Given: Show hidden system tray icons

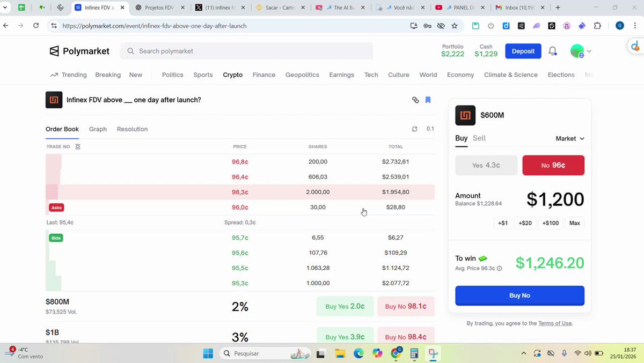Looking at the screenshot, I should click(x=524, y=353).
